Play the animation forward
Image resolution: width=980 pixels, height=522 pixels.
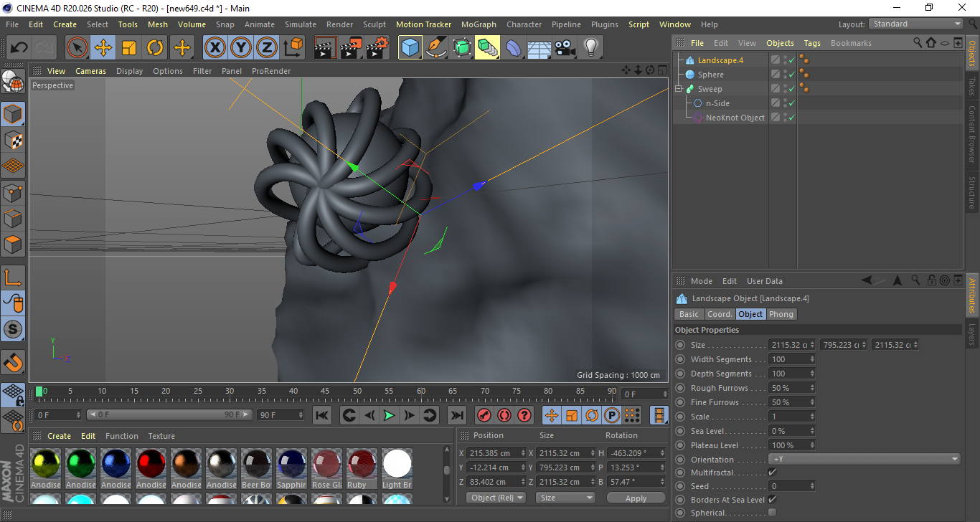point(389,415)
